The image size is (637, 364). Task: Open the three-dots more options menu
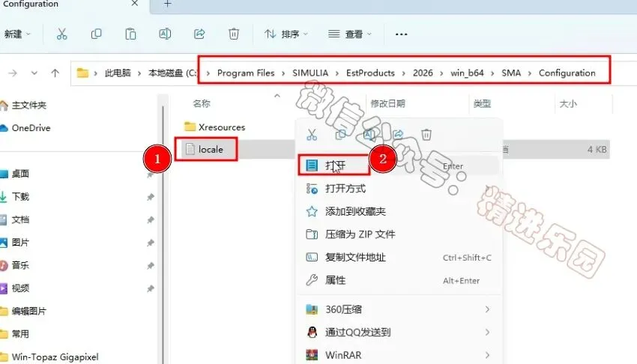[x=402, y=34]
